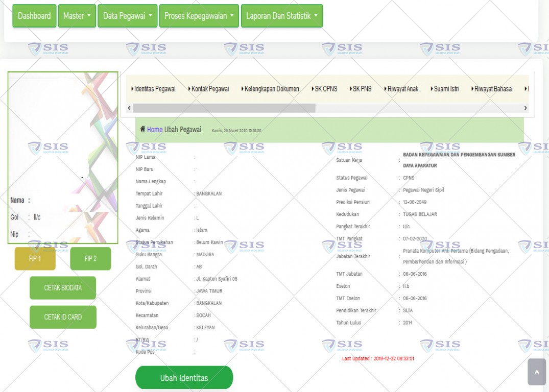Follow the Home breadcrumb link

tap(155, 130)
